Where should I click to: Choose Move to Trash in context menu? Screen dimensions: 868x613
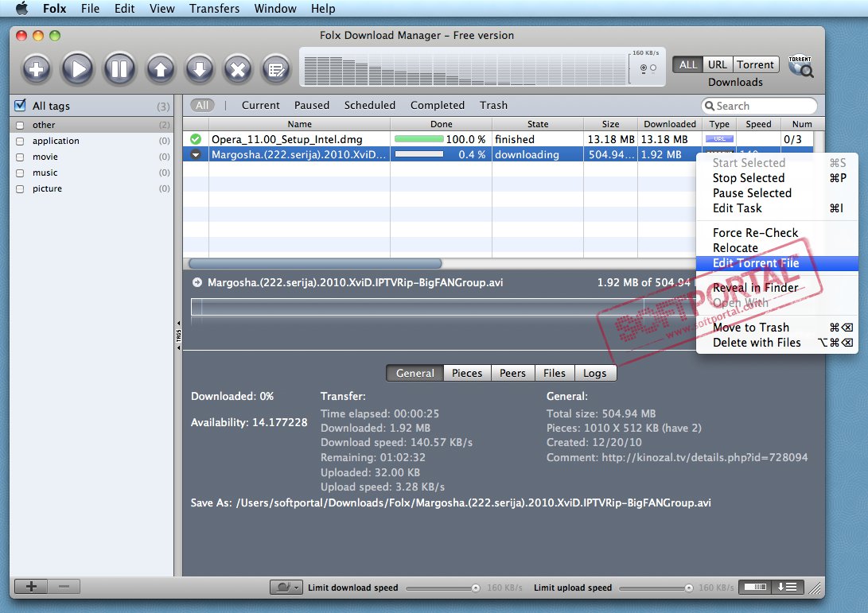[777, 328]
